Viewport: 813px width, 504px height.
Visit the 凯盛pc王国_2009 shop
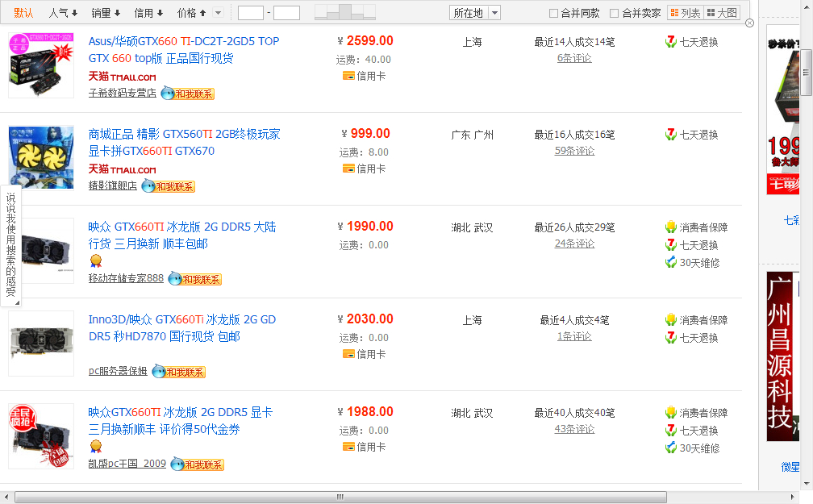click(127, 464)
